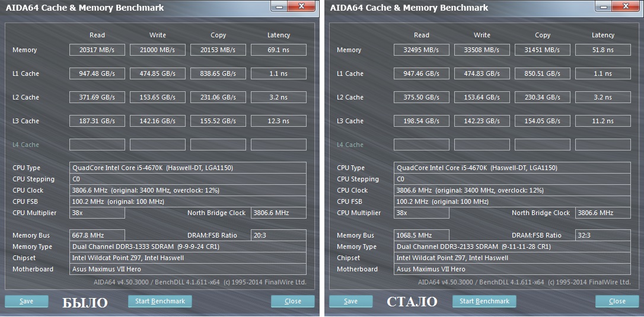Screen dimensions: 644x317
Task: Click L1 Cache Read 947.48 GB/s
Action: pyautogui.click(x=97, y=73)
